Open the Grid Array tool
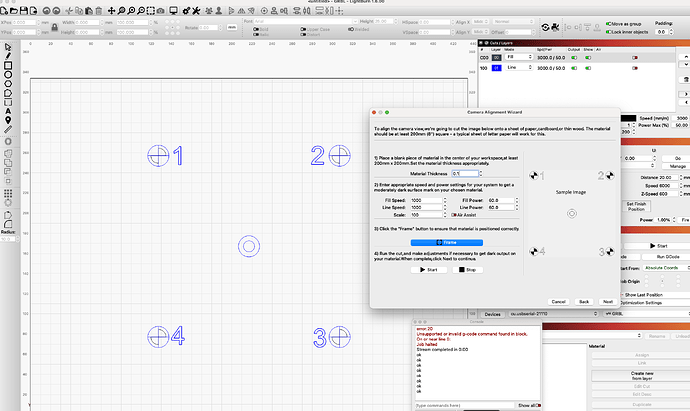This screenshot has width=690, height=411. (x=7, y=194)
